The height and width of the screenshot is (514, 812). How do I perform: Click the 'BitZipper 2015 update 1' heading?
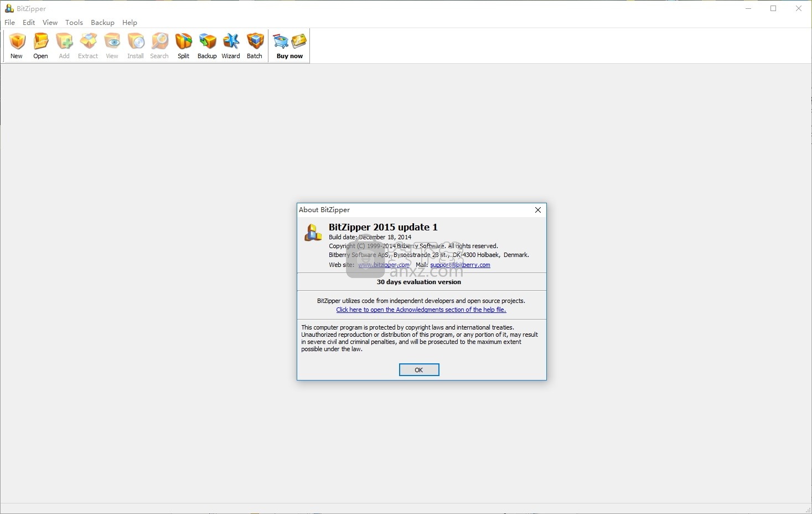tap(383, 227)
